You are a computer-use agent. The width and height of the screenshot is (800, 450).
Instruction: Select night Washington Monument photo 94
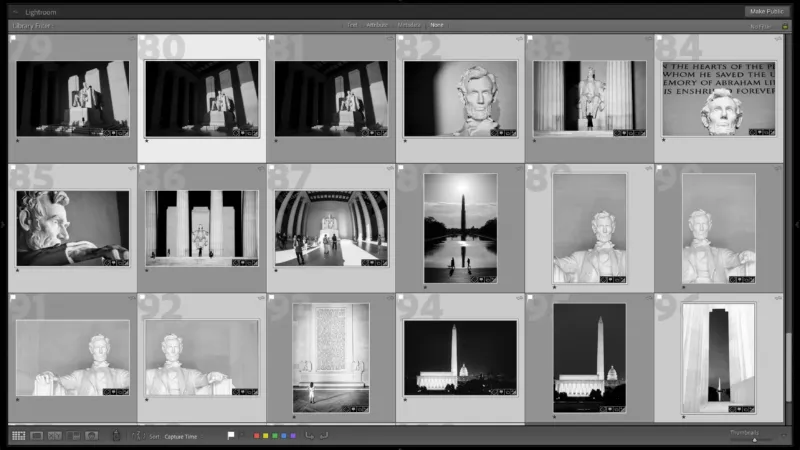tap(460, 358)
